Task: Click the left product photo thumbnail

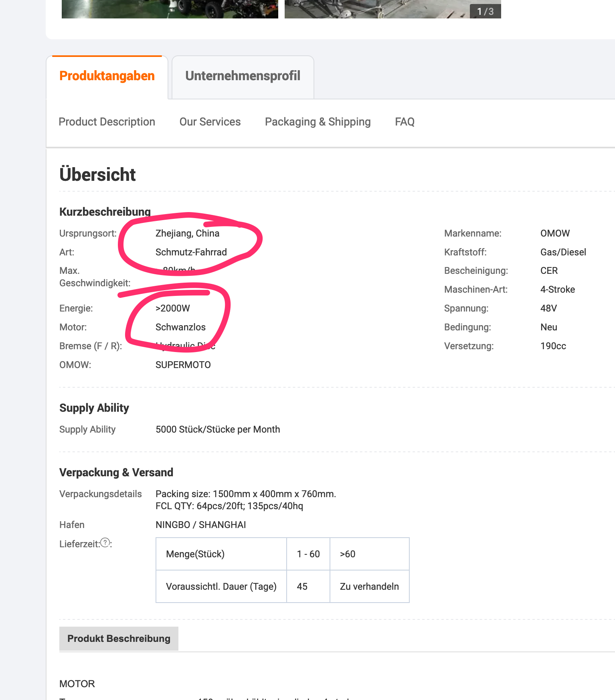Action: [170, 9]
